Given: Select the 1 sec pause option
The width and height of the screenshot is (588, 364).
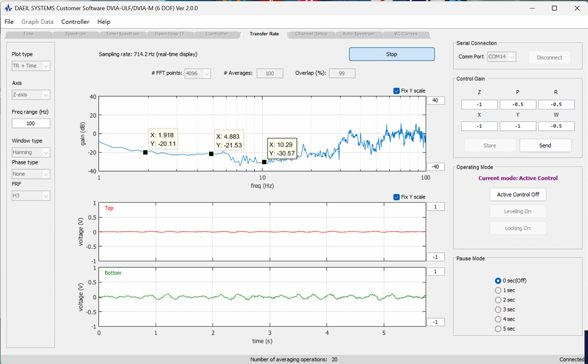Looking at the screenshot, I should [498, 291].
